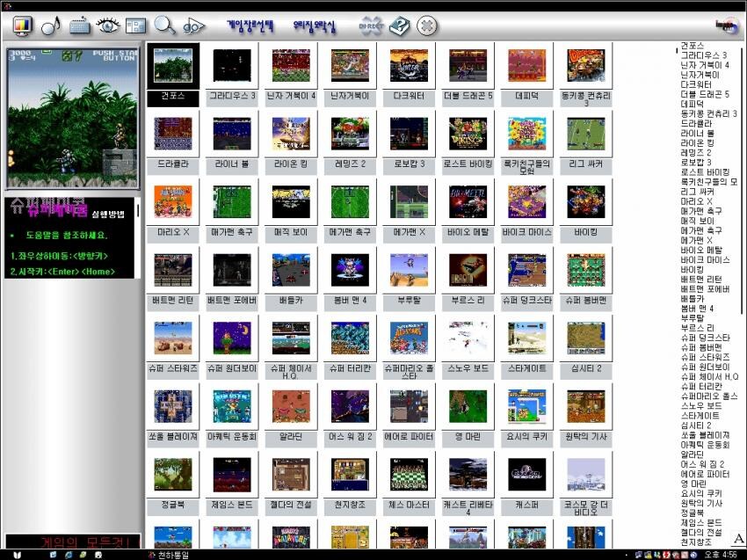This screenshot has width=747, height=560.
Task: Select the 배트맨 리턴 thumbnail
Action: pyautogui.click(x=173, y=270)
